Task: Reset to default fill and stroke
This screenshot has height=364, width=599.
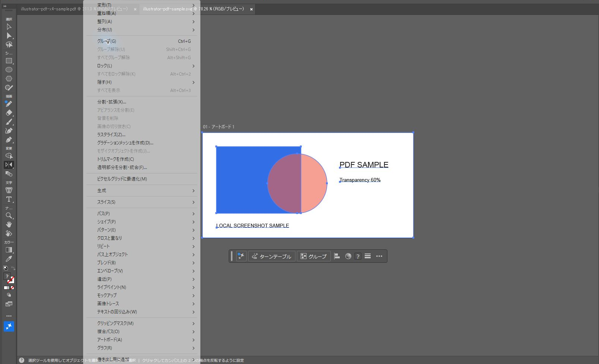Action: point(6,268)
